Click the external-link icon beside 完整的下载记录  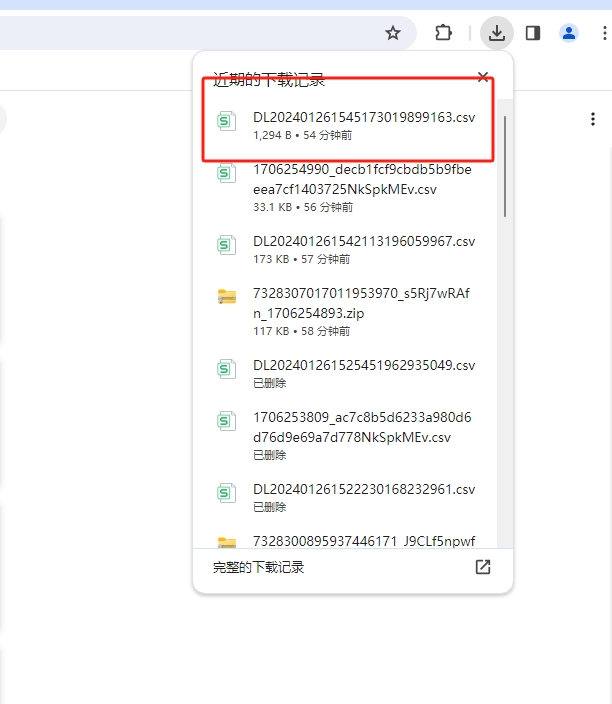483,567
